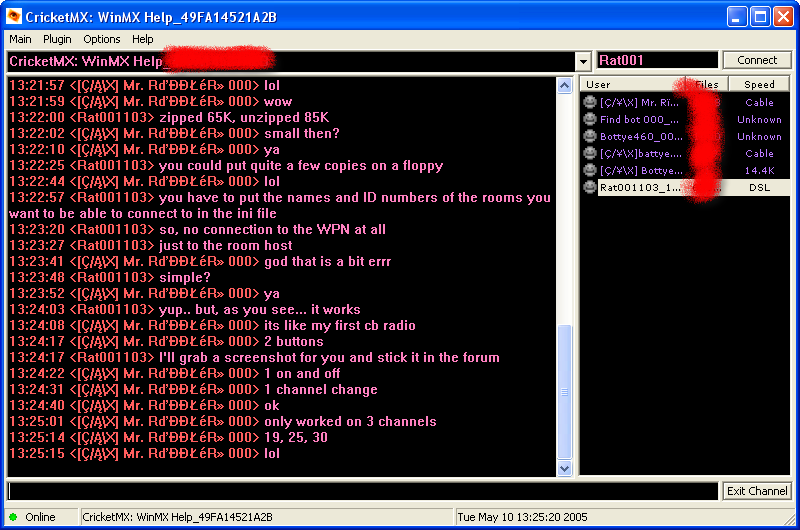Select user Rat001103_1 in list
The width and height of the screenshot is (800, 530).
pos(640,187)
